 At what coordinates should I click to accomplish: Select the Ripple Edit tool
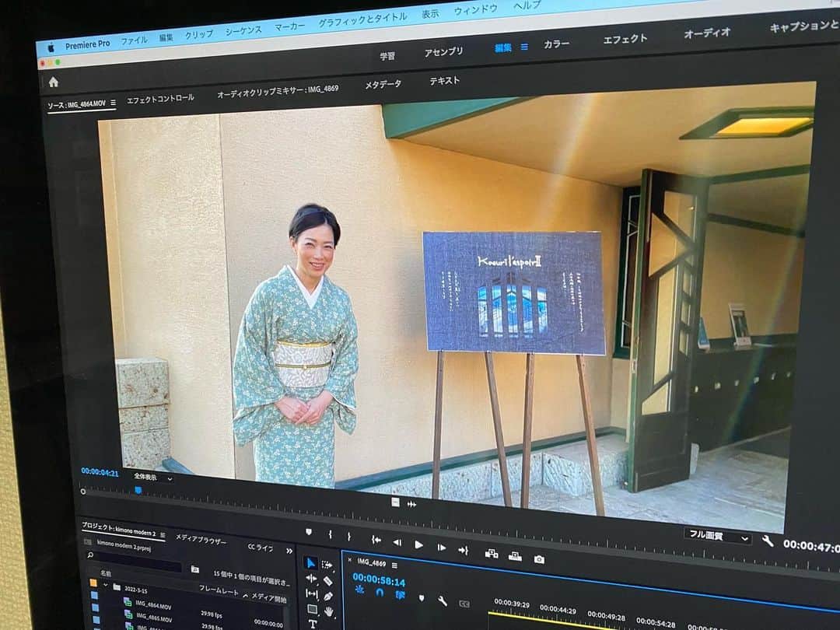point(310,579)
